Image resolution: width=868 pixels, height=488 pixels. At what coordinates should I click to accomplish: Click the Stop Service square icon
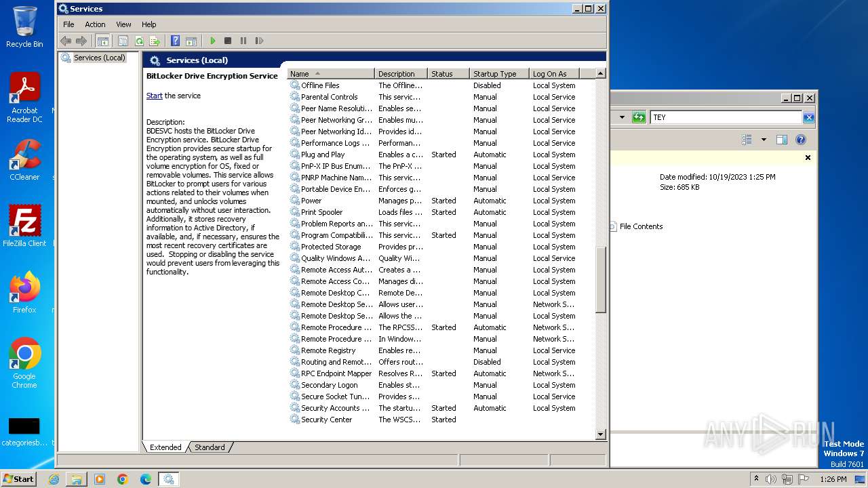228,41
